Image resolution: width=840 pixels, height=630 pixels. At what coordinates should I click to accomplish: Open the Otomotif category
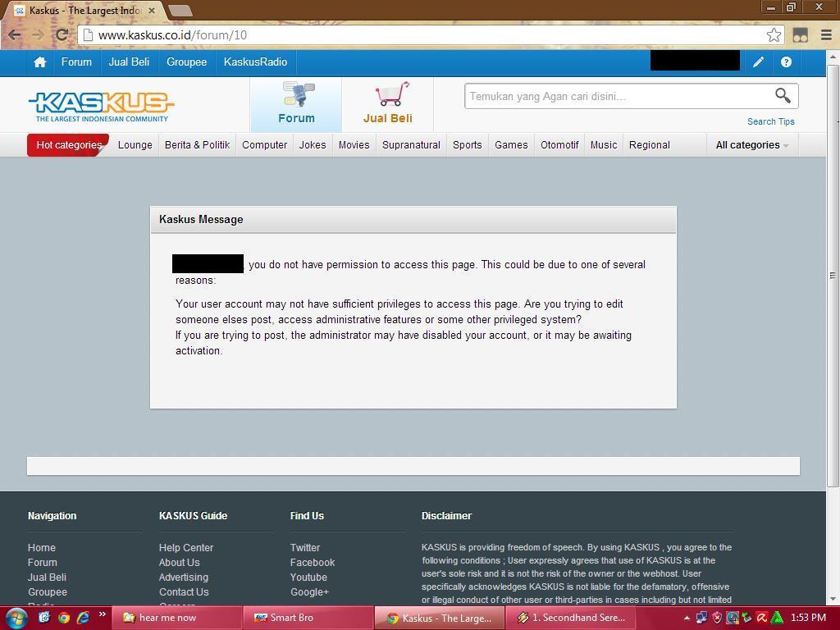(559, 145)
